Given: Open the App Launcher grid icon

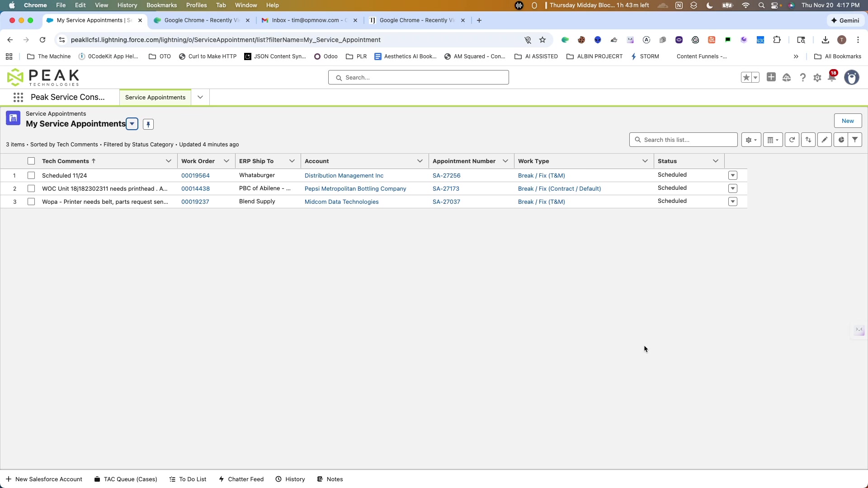Looking at the screenshot, I should pyautogui.click(x=18, y=97).
